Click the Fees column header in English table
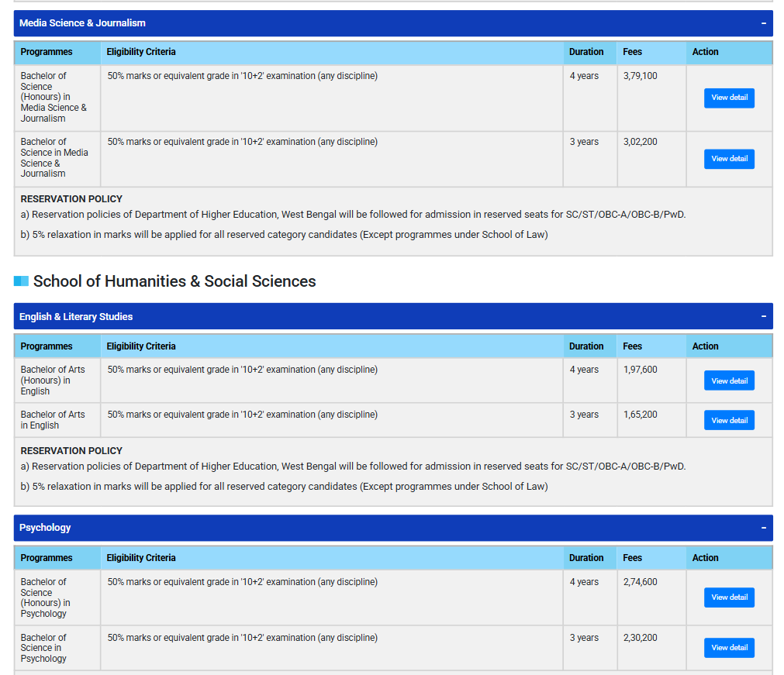Image resolution: width=784 pixels, height=675 pixels. [x=633, y=346]
